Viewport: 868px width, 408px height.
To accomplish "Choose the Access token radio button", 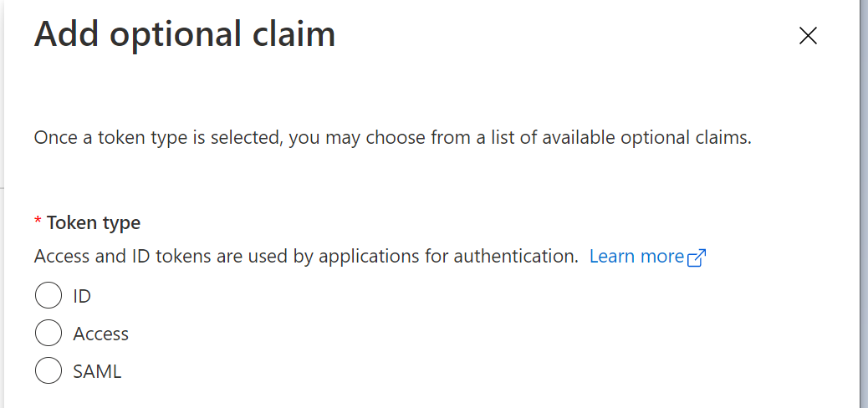I will coord(49,334).
